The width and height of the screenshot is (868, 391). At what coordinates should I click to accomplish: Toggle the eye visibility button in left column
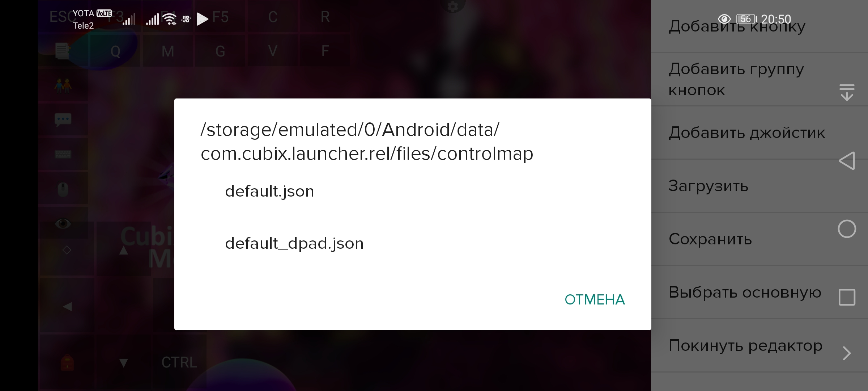coord(63,223)
